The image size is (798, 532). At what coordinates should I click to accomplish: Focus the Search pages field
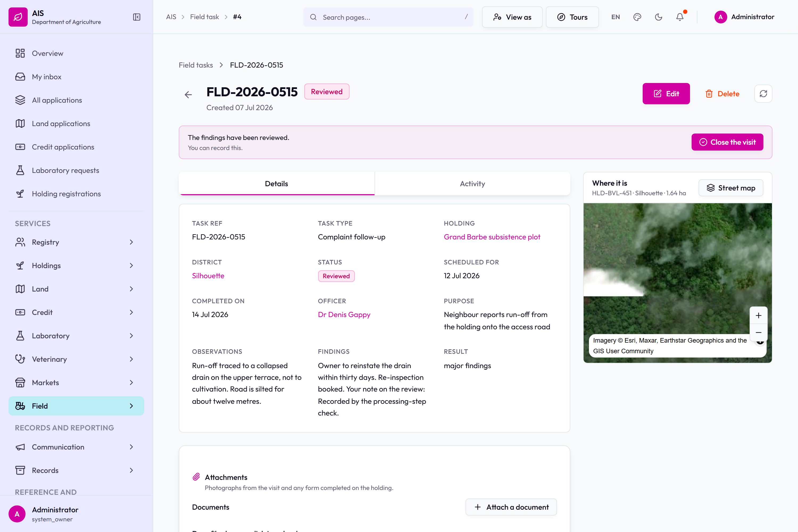(x=388, y=17)
